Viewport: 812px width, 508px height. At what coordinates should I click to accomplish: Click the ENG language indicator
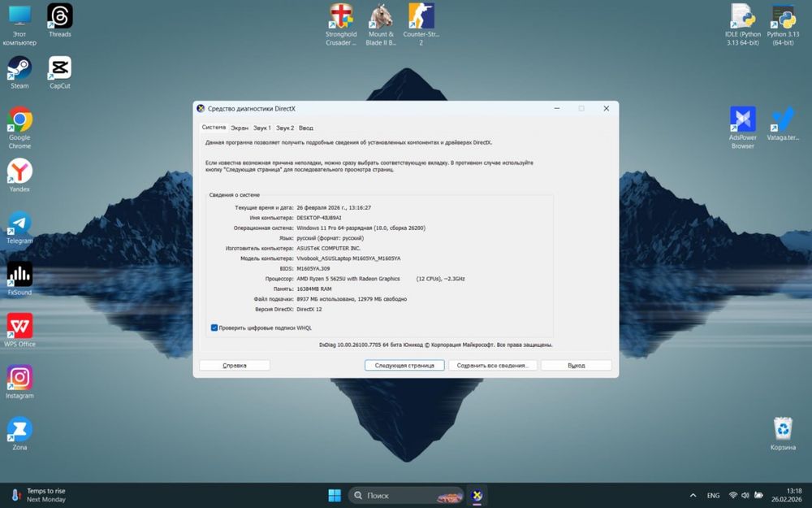pyautogui.click(x=713, y=496)
